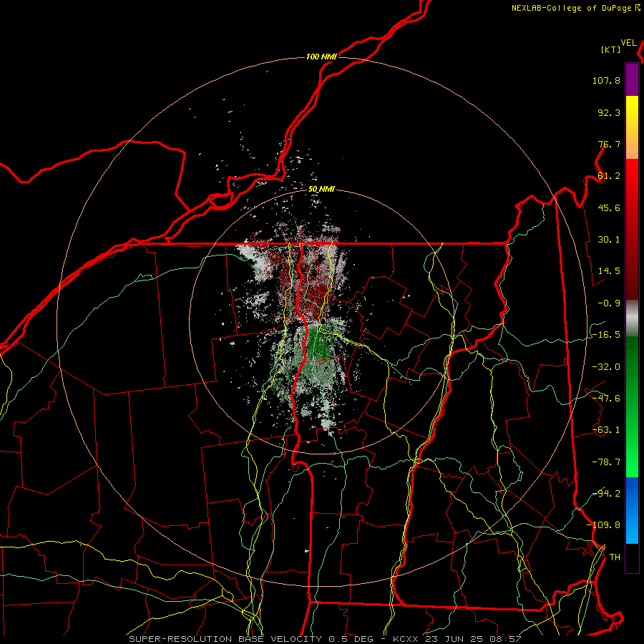Select the 92.3 legend value
Screen dimensions: 644x644
[x=609, y=112]
